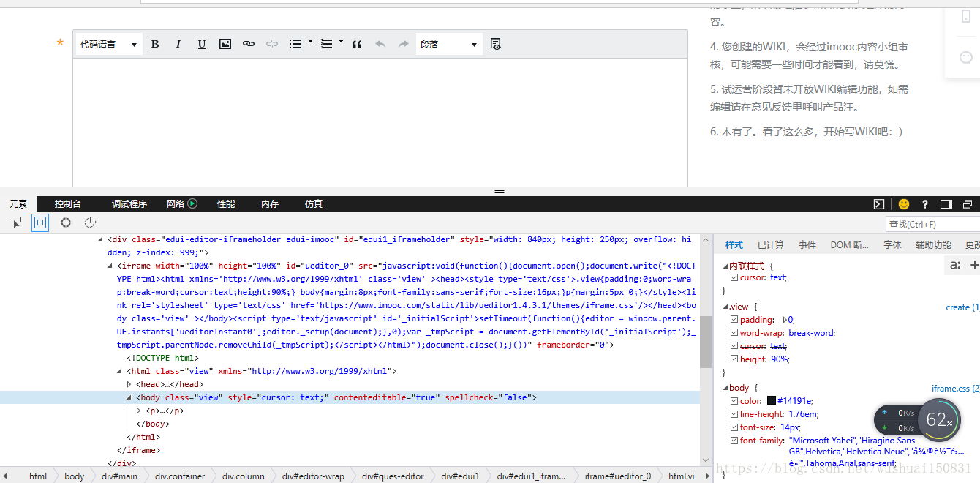Screen dimensions: 980x483
Task: Select iframe#ueditor_0 in the breadcrumb
Action: tap(617, 476)
